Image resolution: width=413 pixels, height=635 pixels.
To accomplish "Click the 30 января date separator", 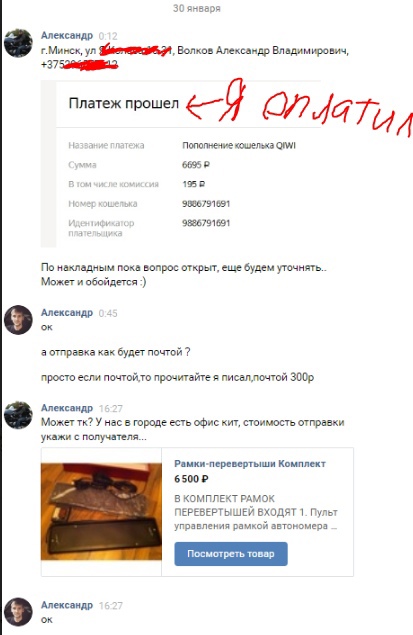I will coord(197,8).
